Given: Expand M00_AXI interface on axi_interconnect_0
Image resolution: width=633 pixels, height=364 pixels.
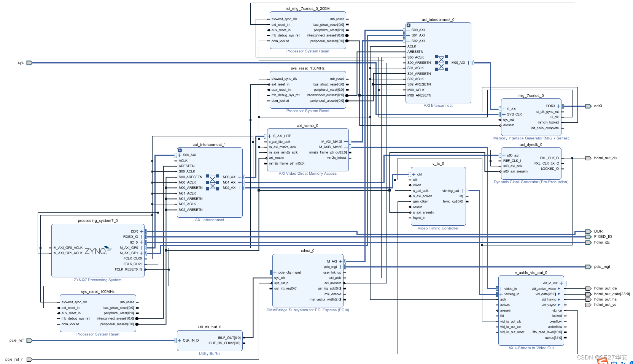Looking at the screenshot, I should (469, 63).
